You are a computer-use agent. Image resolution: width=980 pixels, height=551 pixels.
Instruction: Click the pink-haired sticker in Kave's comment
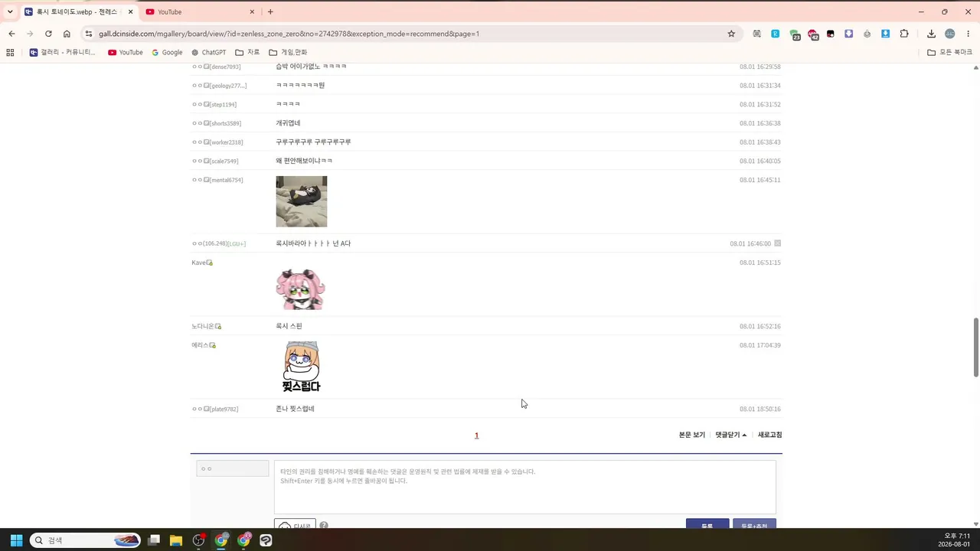pos(301,289)
